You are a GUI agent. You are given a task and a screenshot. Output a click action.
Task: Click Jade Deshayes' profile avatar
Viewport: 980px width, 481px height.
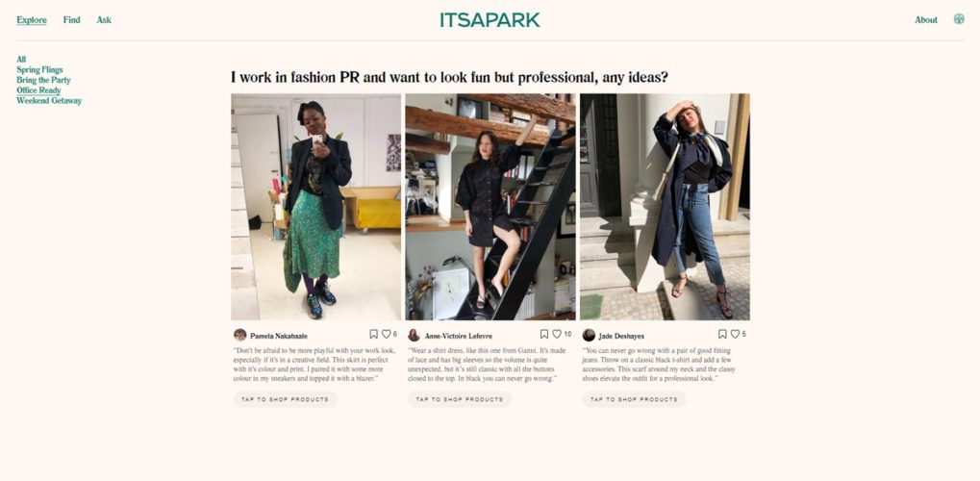click(x=589, y=336)
